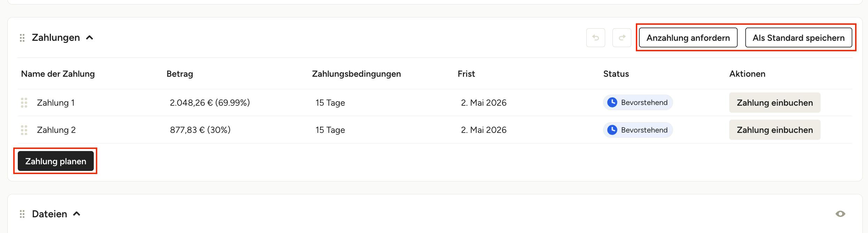
Task: Book Zahlung 2 via Zahlung einbuchen
Action: point(775,130)
